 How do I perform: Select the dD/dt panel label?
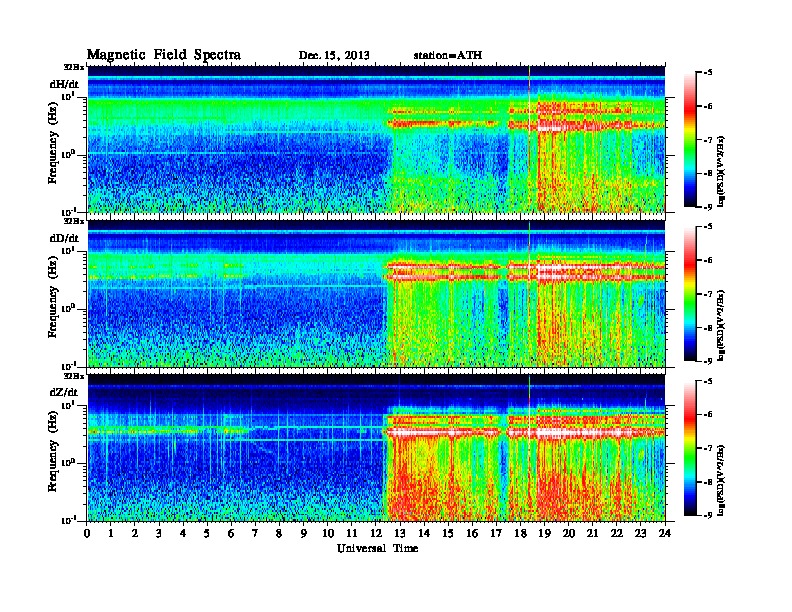coord(64,238)
